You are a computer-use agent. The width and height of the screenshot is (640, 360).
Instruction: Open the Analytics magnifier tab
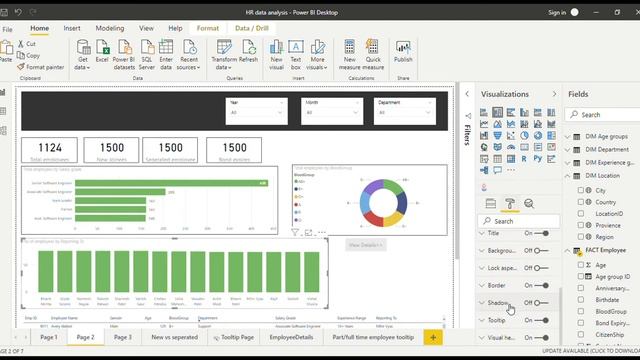click(529, 203)
